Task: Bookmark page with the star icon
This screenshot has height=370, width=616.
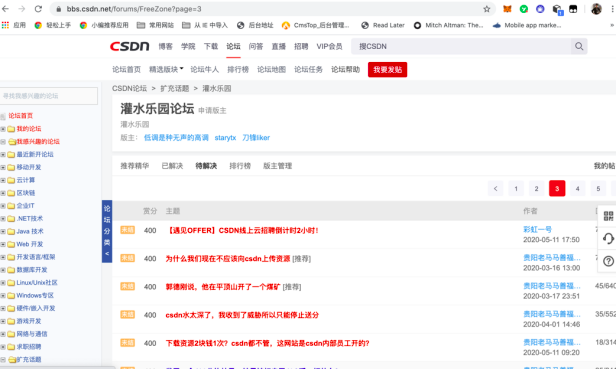Action: (x=487, y=9)
